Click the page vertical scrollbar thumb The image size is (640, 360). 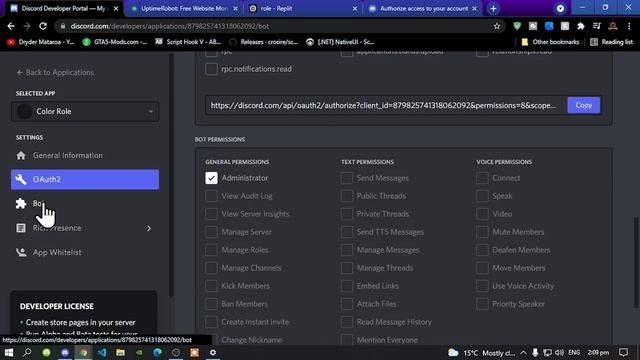(635, 262)
